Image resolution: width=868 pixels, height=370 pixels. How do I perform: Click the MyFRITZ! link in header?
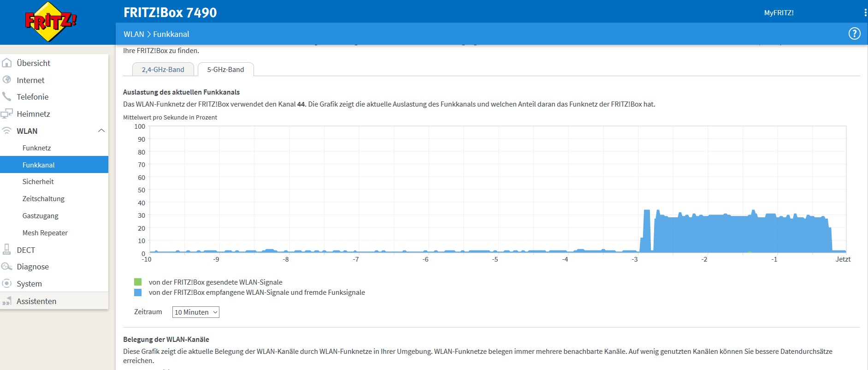779,13
